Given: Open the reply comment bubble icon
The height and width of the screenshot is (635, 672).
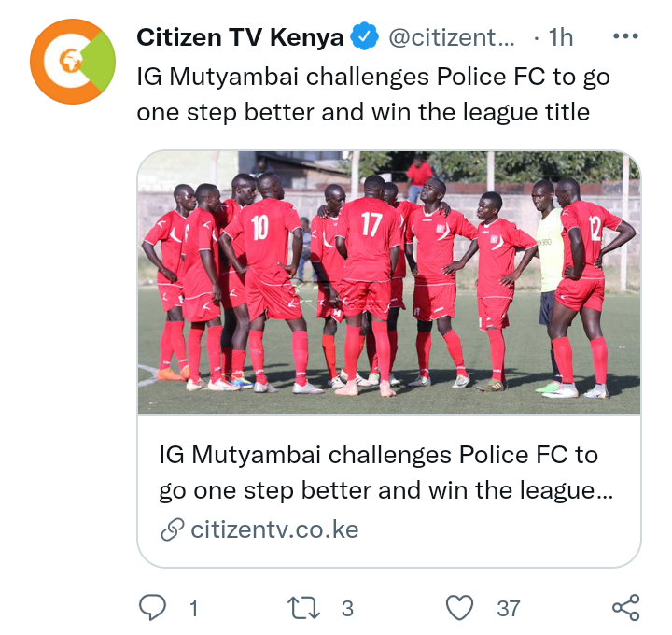Looking at the screenshot, I should [x=152, y=607].
